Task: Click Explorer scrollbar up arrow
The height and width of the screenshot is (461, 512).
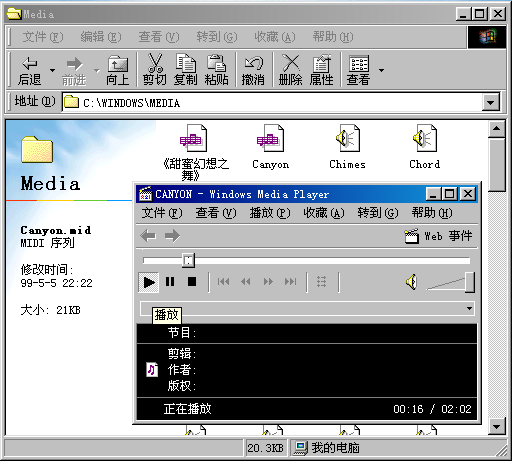Action: pos(497,129)
